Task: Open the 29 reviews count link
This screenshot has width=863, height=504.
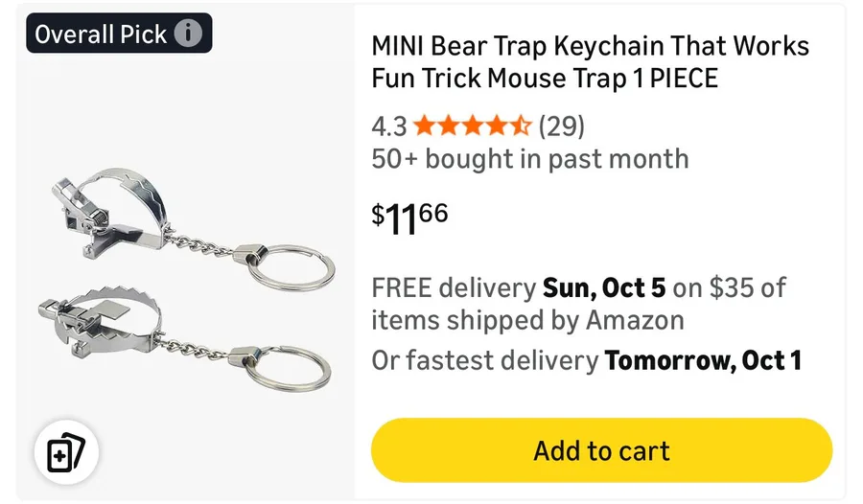Action: pyautogui.click(x=561, y=126)
